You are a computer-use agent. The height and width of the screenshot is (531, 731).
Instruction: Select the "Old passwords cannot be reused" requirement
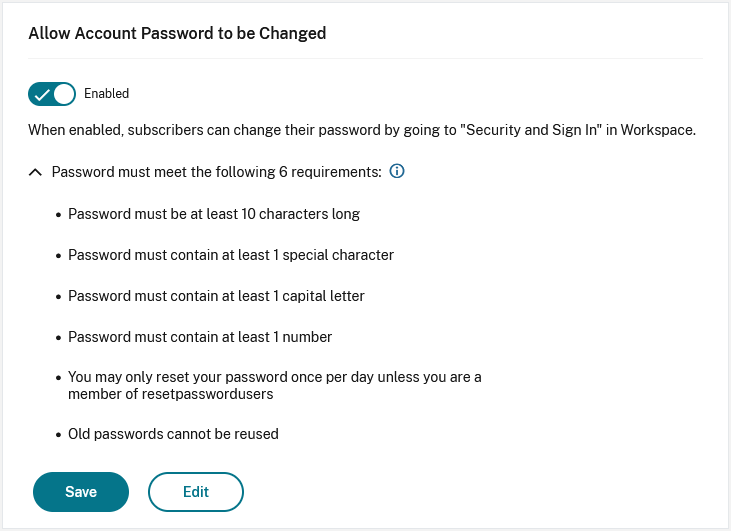pos(173,434)
